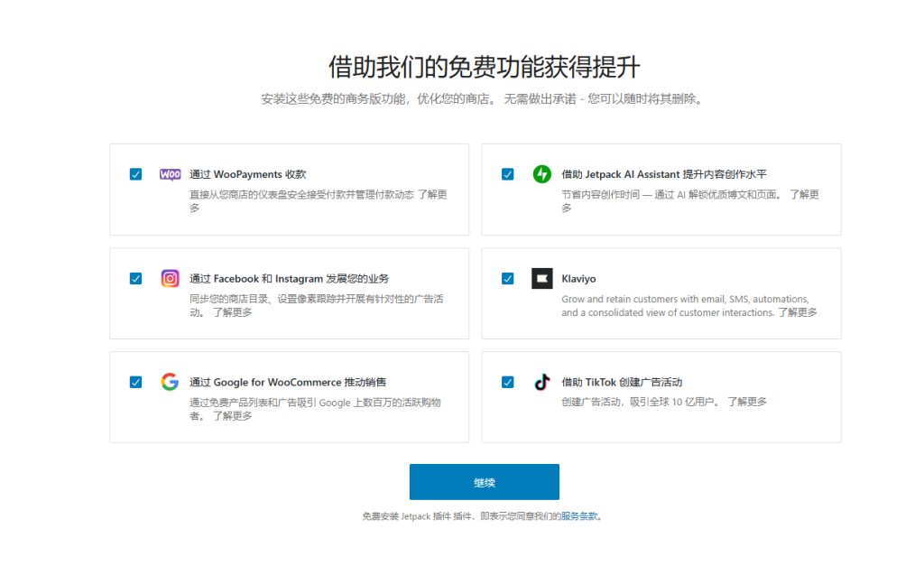点击蓝色的"继续"按钮
Viewport: 924px width, 575px height.
(x=484, y=481)
